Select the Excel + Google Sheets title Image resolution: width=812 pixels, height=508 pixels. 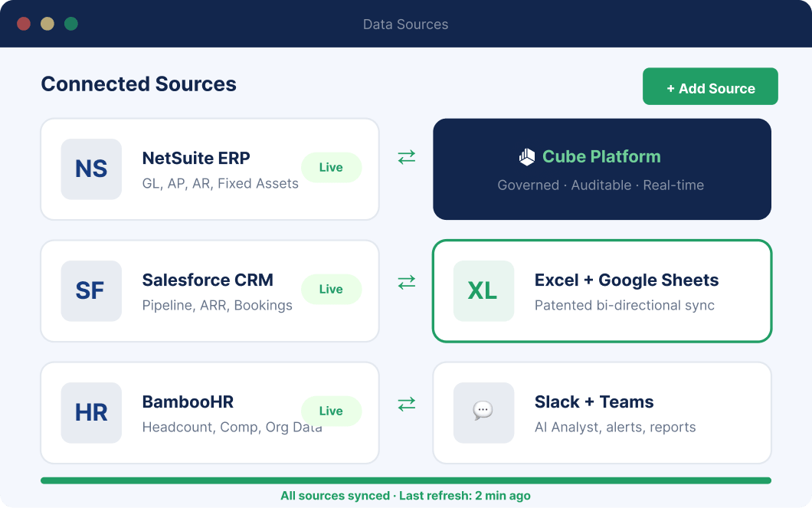tap(627, 280)
